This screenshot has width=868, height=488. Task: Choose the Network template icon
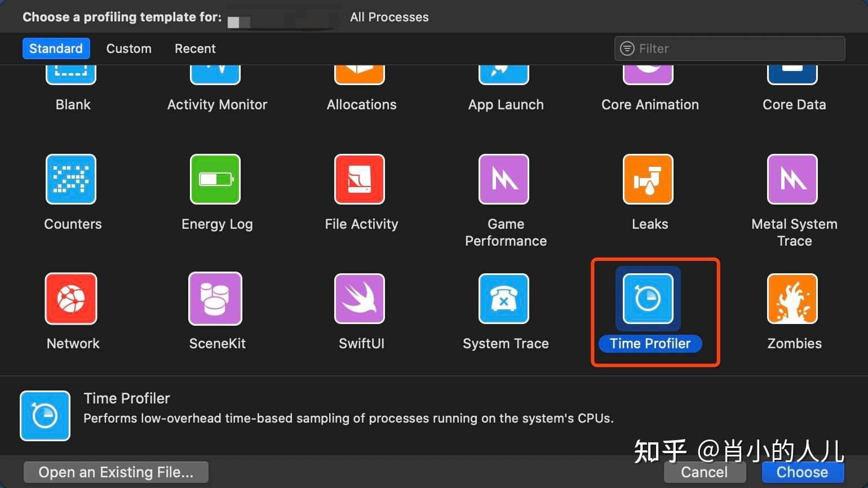coord(71,299)
